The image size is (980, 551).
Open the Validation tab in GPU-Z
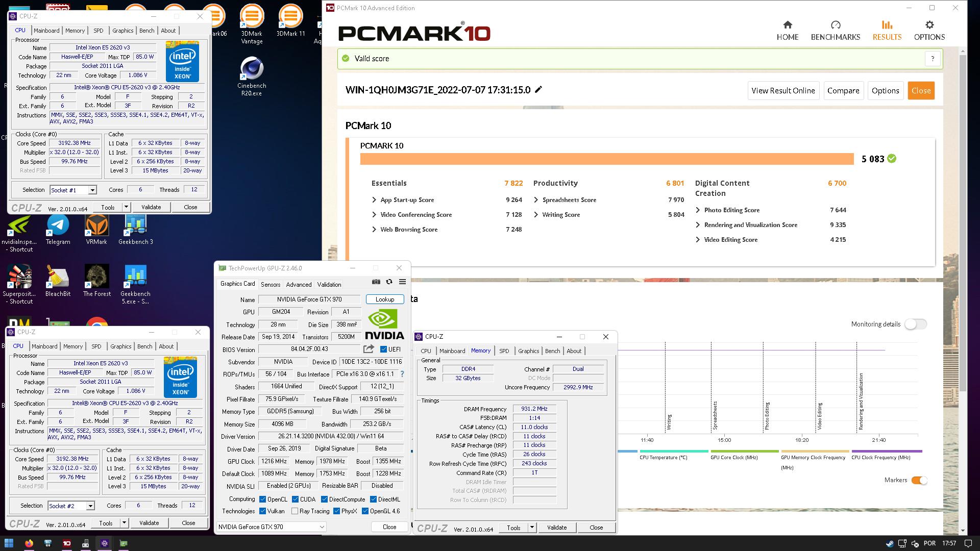coord(329,284)
